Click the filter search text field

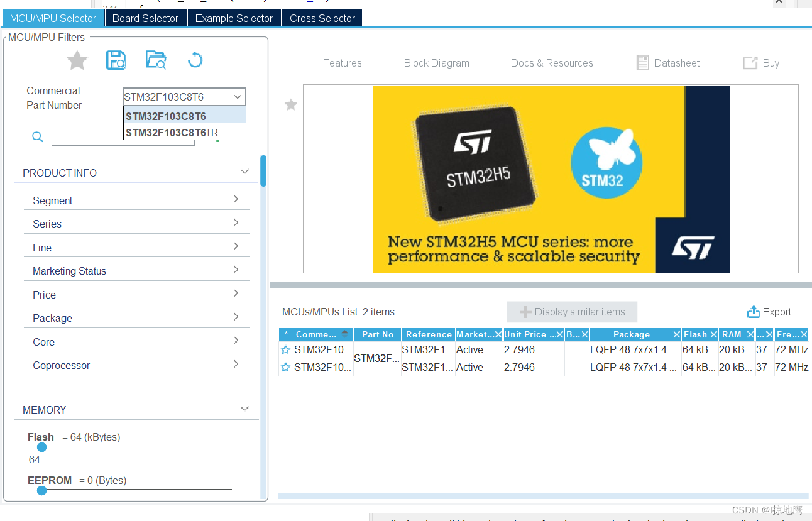[x=123, y=136]
